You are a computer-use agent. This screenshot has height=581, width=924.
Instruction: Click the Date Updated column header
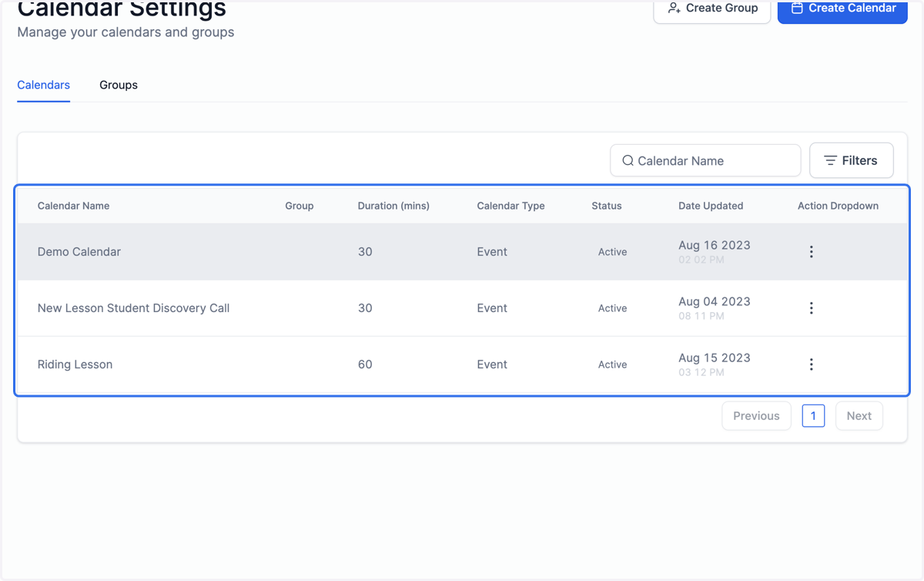(711, 206)
